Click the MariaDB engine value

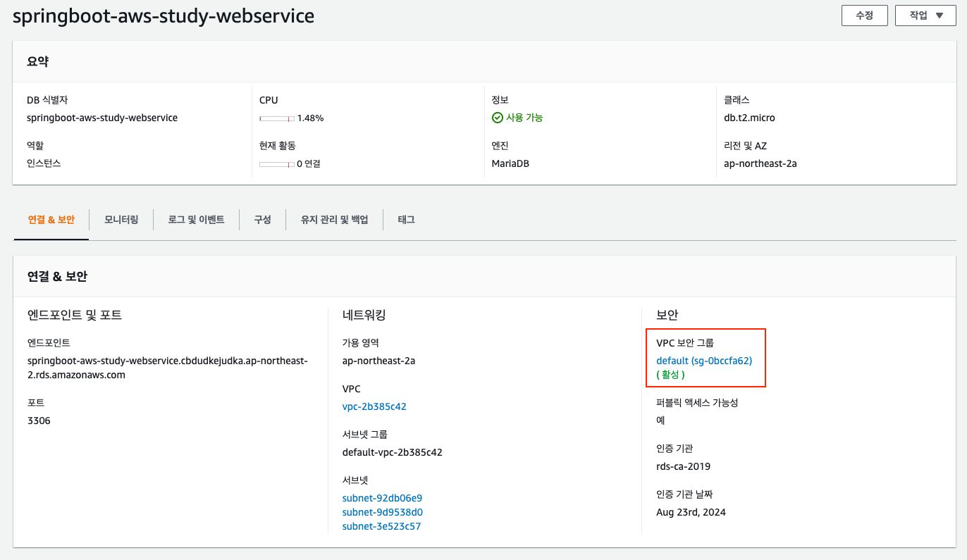(x=510, y=163)
